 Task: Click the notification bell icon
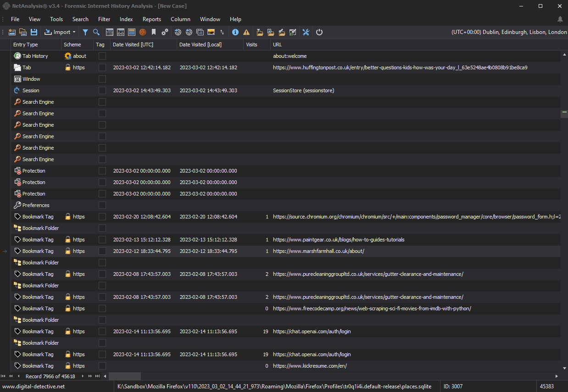pyautogui.click(x=560, y=19)
